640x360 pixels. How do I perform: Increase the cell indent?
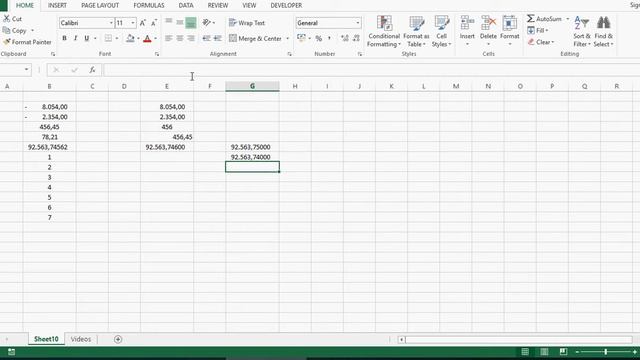(x=218, y=38)
